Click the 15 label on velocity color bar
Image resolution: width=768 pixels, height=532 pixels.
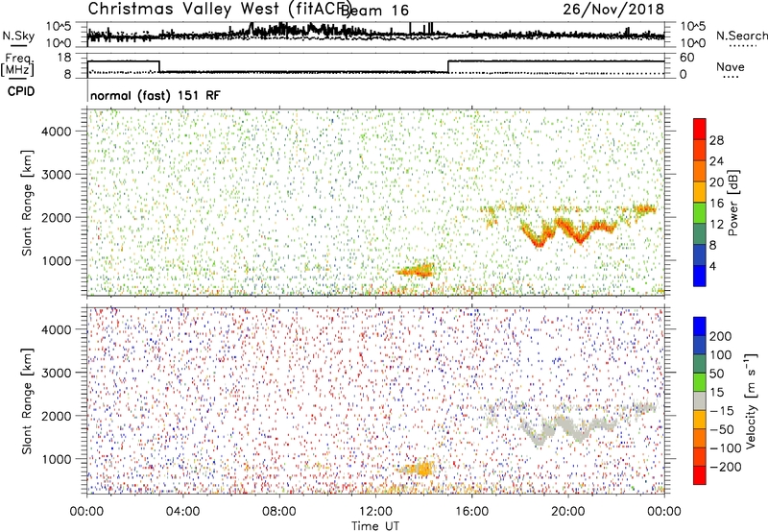[x=716, y=393]
